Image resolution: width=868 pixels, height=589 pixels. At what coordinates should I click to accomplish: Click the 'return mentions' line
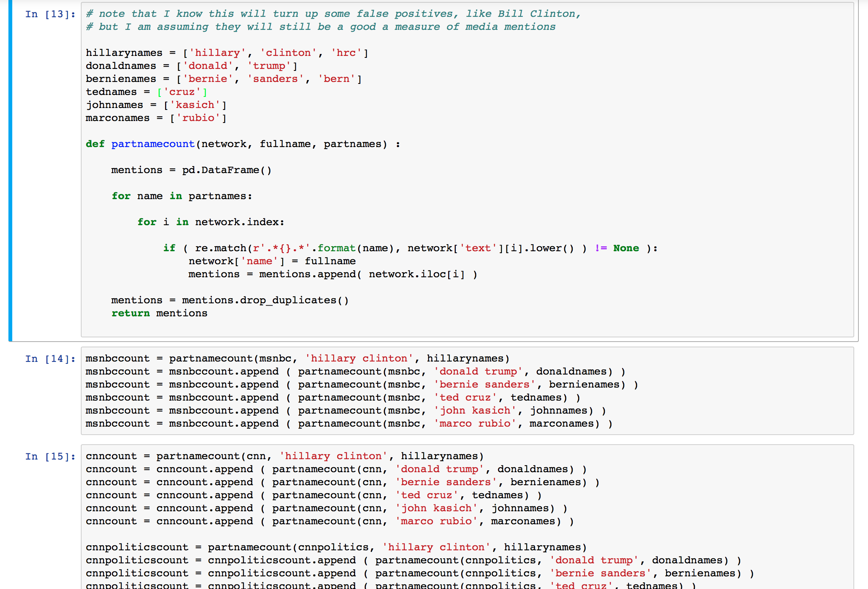159,313
